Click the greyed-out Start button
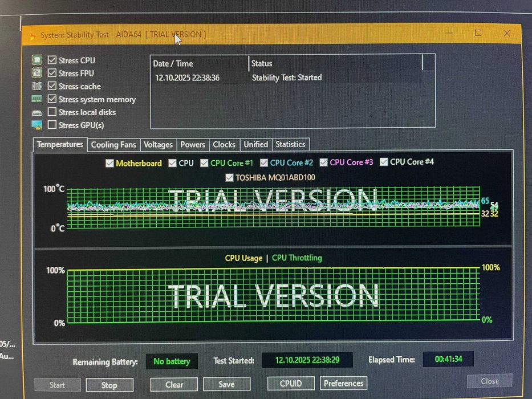This screenshot has height=399, width=532. (x=57, y=385)
